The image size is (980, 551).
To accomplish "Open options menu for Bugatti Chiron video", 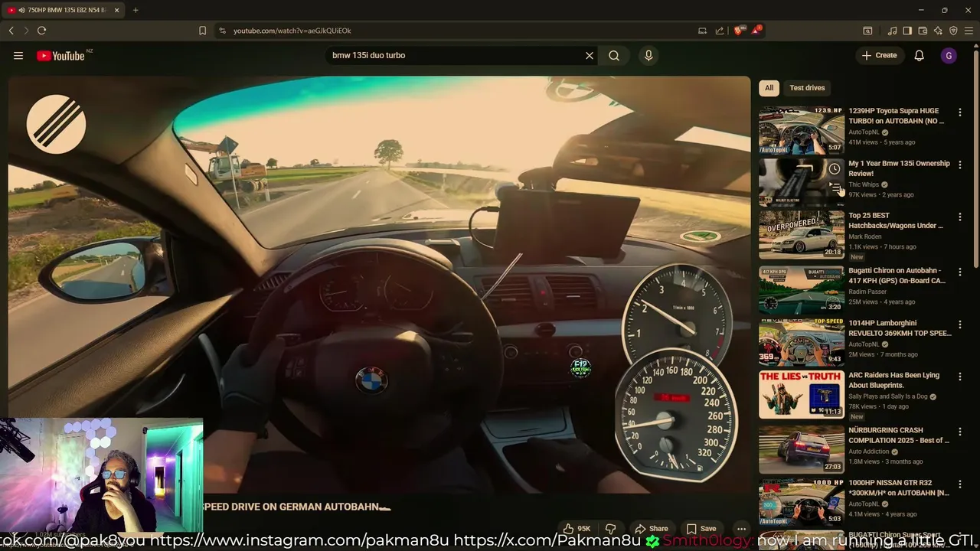I will click(960, 272).
